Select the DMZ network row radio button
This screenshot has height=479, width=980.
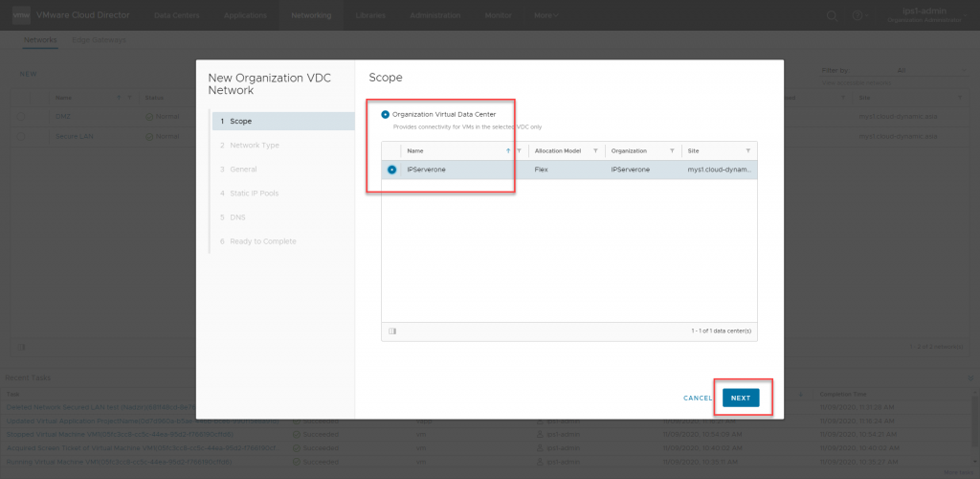click(21, 117)
